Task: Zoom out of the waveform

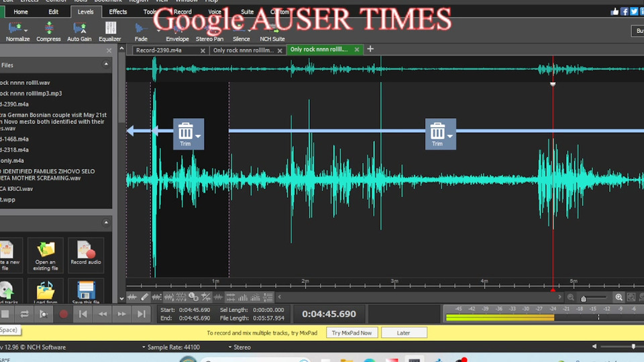Action: (570, 298)
